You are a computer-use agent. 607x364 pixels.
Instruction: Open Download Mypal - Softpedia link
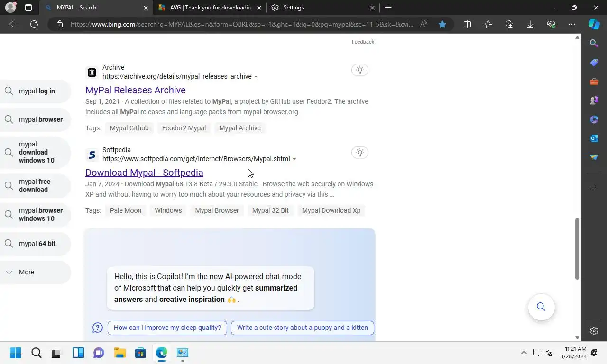click(144, 173)
